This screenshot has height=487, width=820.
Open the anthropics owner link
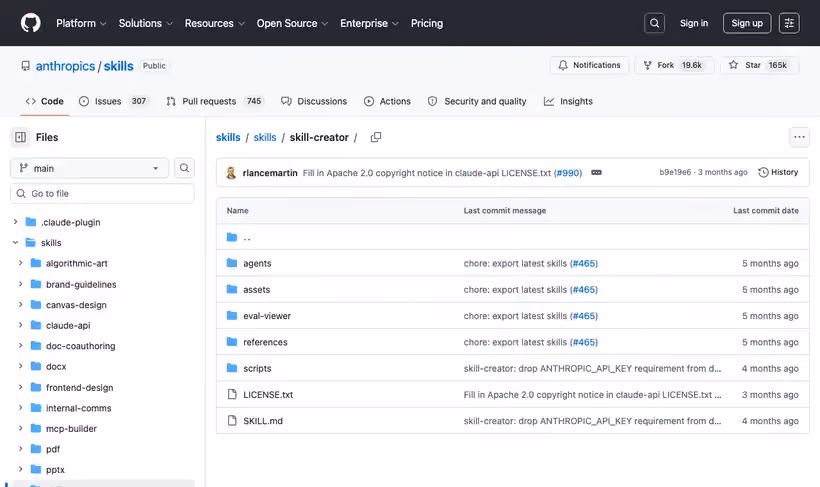click(65, 66)
